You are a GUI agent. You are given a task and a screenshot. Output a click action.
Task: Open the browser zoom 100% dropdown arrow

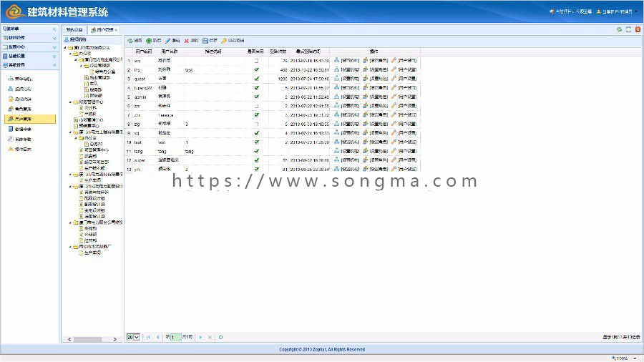635,358
